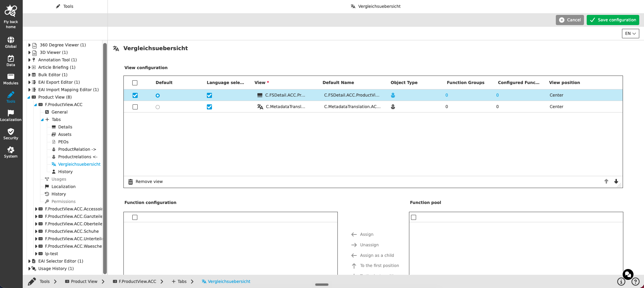Check the C.MetadataTransl row selection checkbox
The width and height of the screenshot is (644, 288).
click(135, 107)
